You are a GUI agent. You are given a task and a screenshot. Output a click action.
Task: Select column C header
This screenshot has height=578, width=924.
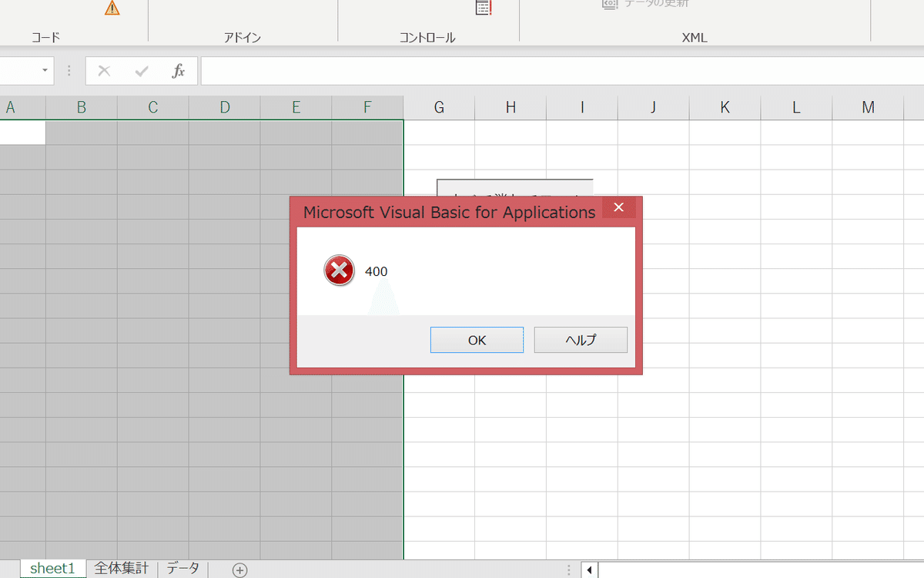point(152,108)
